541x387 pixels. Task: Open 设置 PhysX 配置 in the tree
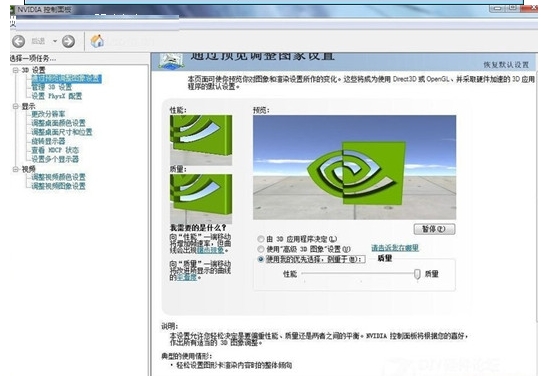tap(57, 96)
